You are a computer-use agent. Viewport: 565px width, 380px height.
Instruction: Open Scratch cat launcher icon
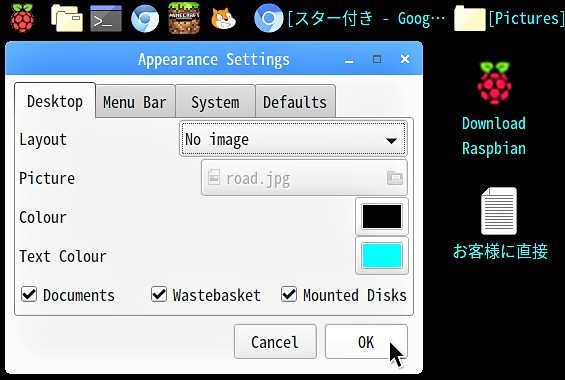tap(223, 18)
